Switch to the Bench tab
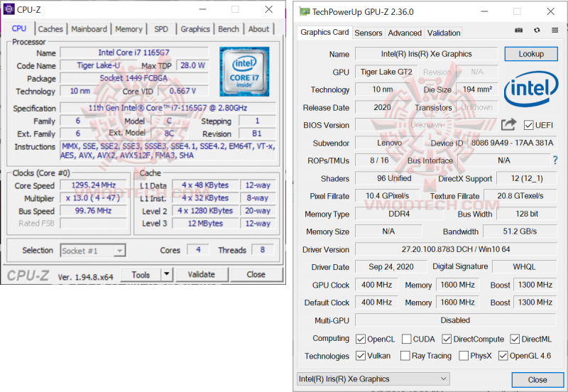568x392 pixels. [x=229, y=29]
